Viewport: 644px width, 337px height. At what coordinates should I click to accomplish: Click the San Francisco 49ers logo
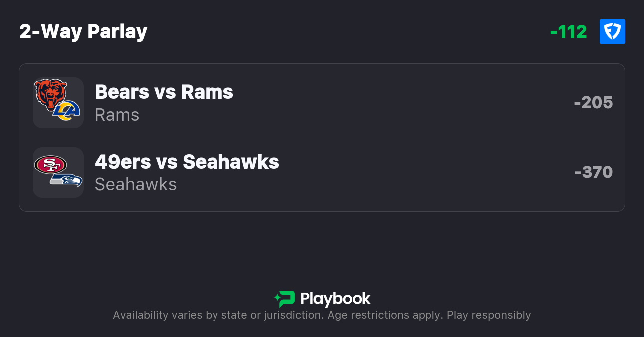(50, 164)
